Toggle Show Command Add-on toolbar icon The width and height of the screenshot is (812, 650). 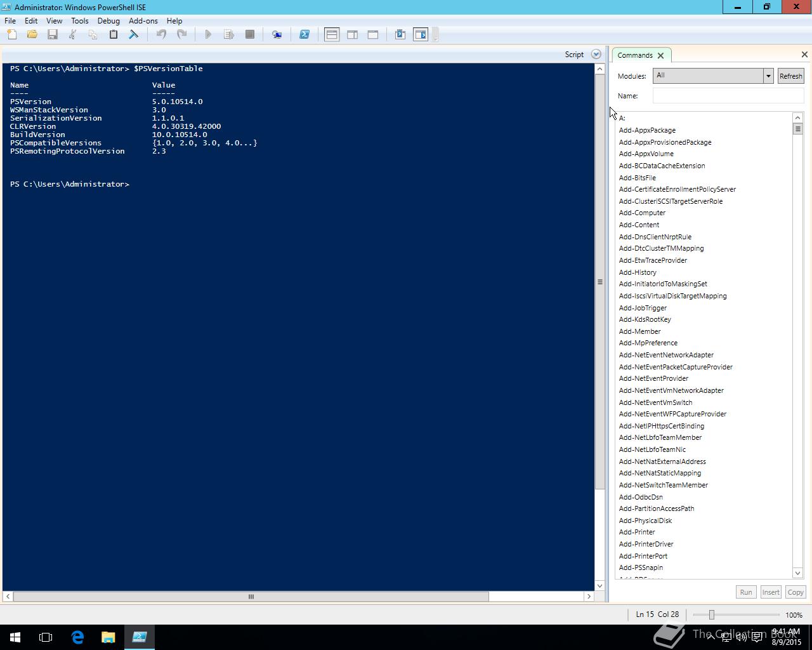coord(421,34)
